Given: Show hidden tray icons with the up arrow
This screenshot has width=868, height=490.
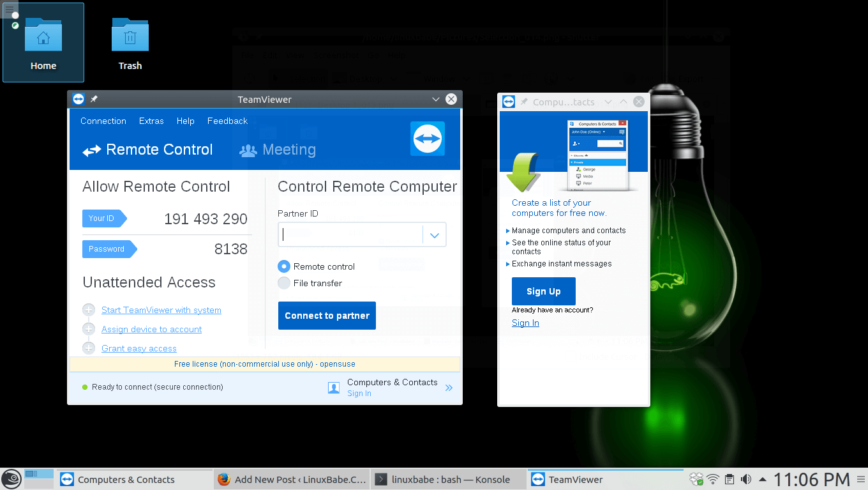Looking at the screenshot, I should click(761, 479).
